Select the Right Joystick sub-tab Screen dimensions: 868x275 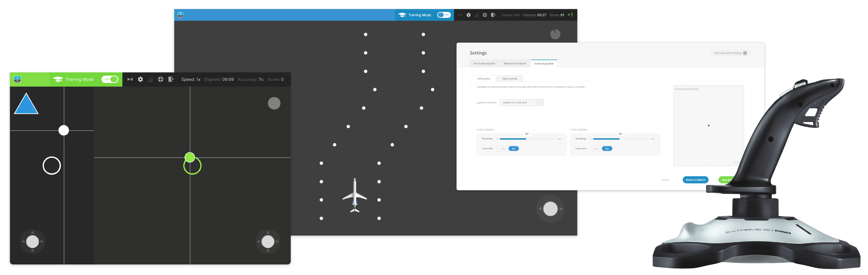pyautogui.click(x=509, y=79)
